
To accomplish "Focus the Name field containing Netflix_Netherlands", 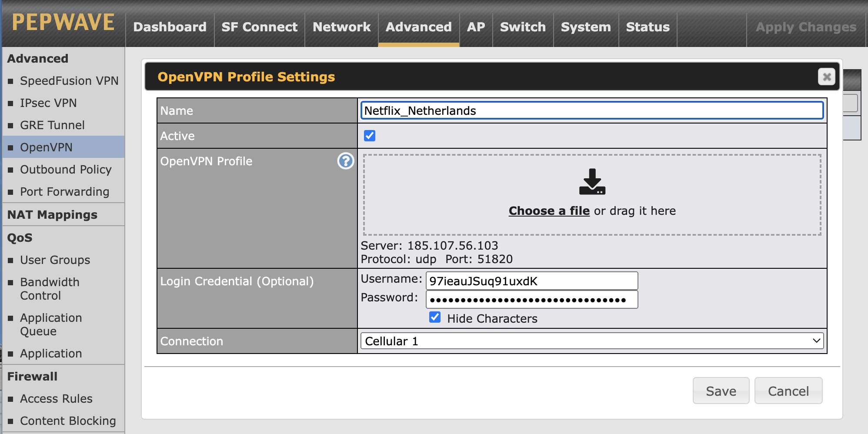I will pyautogui.click(x=592, y=110).
